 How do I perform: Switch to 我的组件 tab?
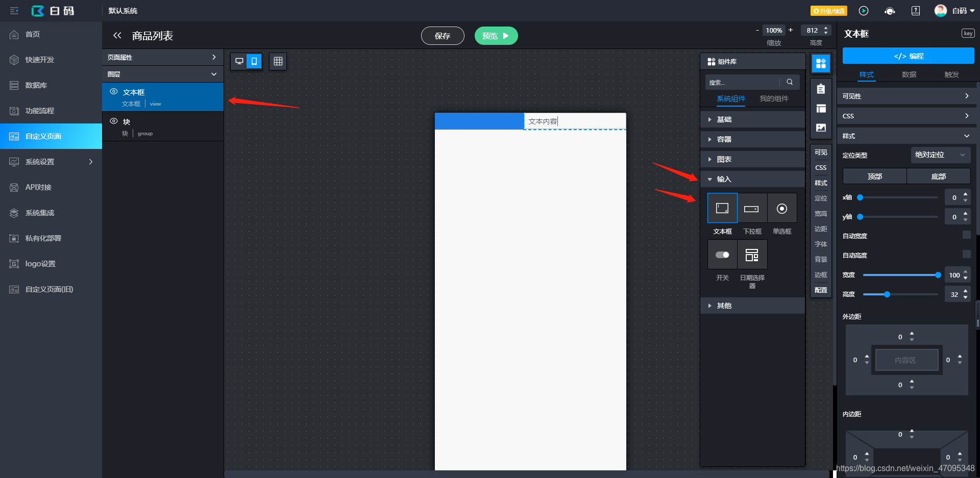(x=774, y=98)
